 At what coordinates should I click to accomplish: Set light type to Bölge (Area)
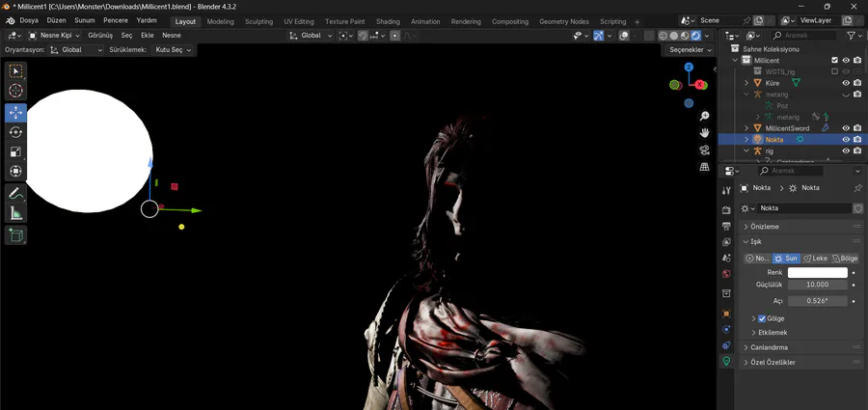click(844, 259)
